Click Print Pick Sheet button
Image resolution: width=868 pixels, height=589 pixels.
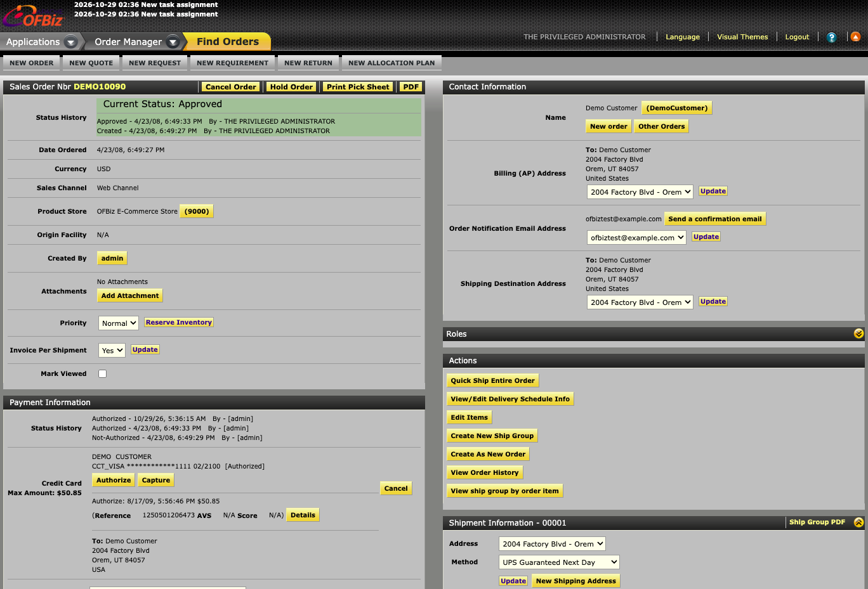[x=358, y=87]
